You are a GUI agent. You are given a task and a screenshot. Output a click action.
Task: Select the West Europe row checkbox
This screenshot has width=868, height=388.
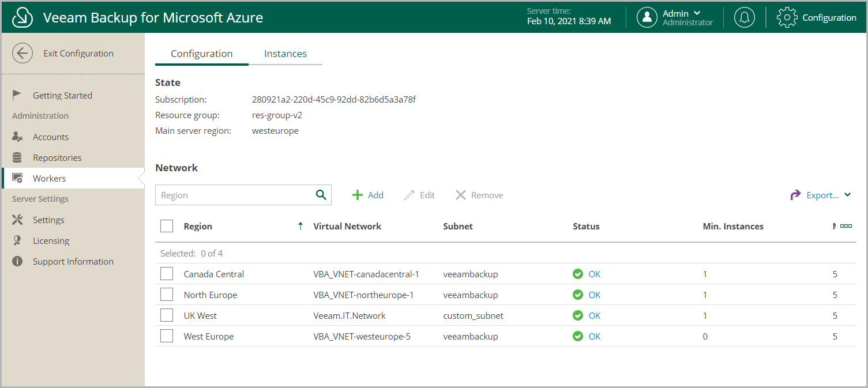167,336
